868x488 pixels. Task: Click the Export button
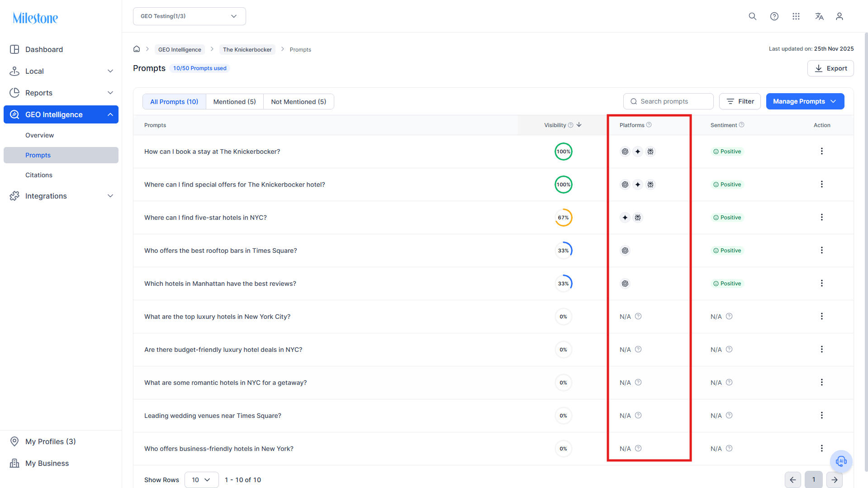[830, 68]
